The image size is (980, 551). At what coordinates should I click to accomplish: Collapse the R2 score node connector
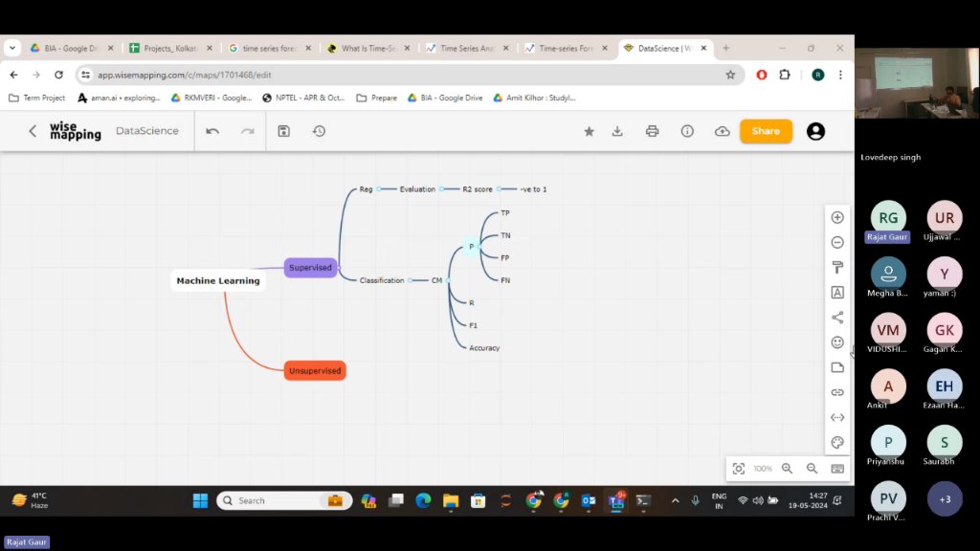pyautogui.click(x=499, y=189)
